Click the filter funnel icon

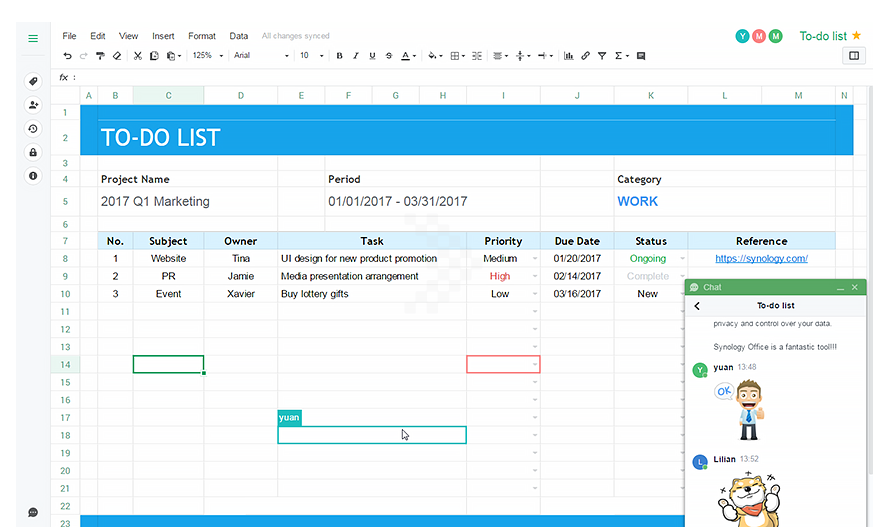pyautogui.click(x=602, y=56)
